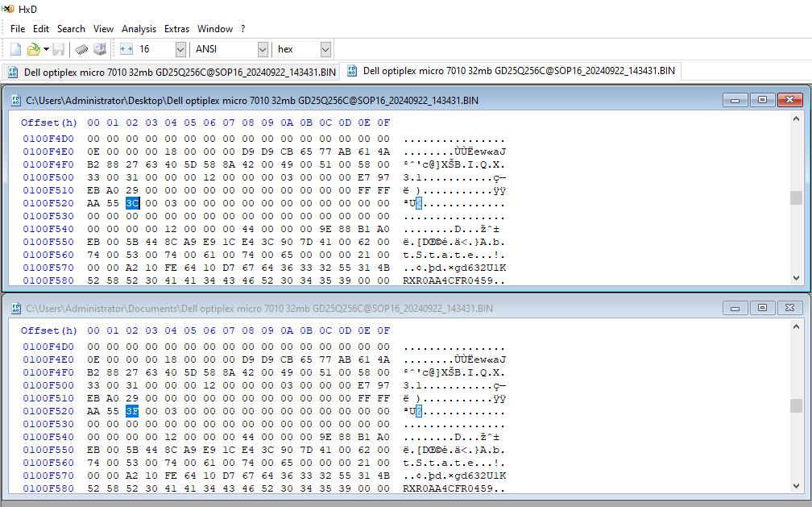Open the Extras menu

[x=176, y=29]
